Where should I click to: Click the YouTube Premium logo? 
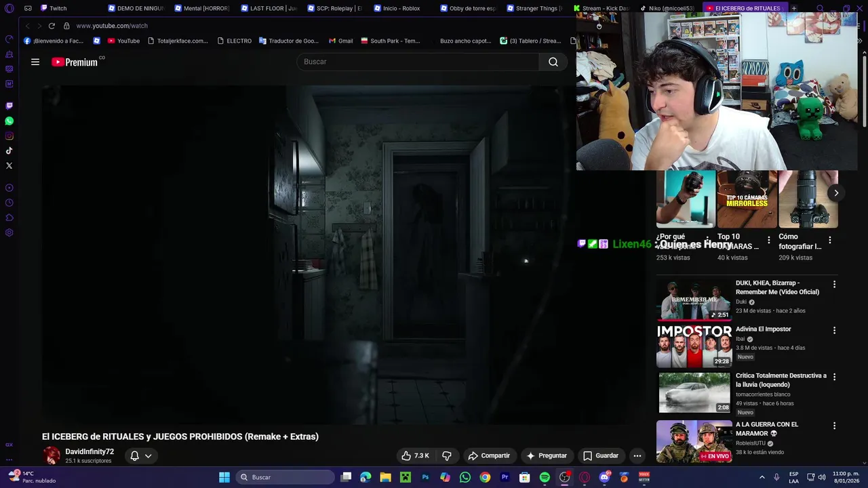(75, 62)
